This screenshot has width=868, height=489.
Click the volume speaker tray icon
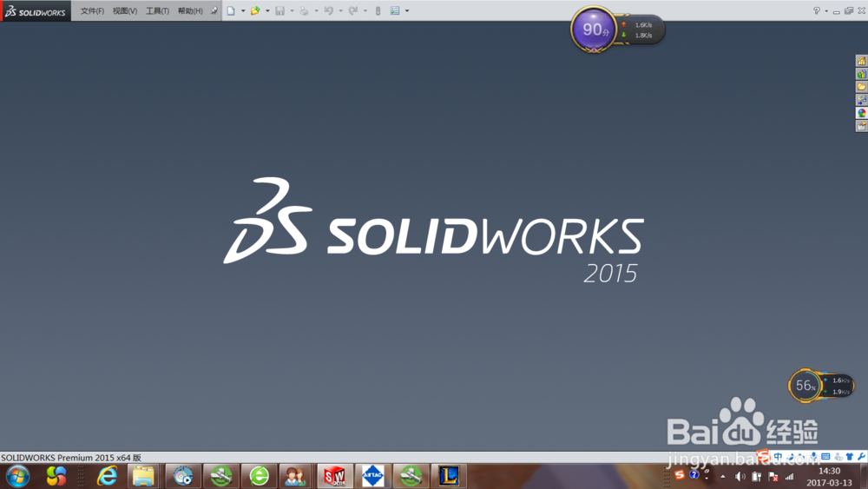(x=740, y=477)
